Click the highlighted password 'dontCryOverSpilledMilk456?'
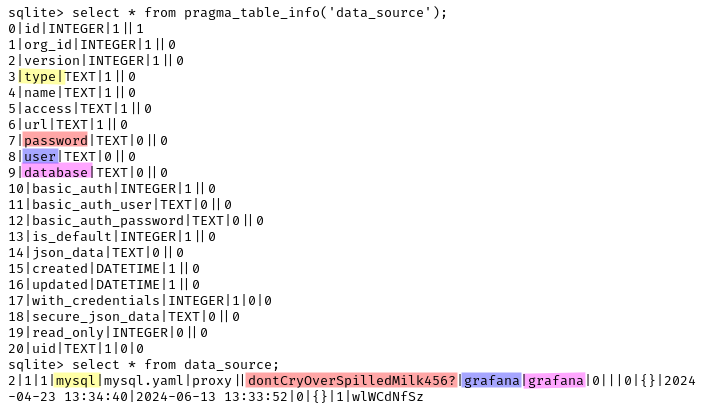Viewport: 701px width, 405px height. [x=351, y=381]
